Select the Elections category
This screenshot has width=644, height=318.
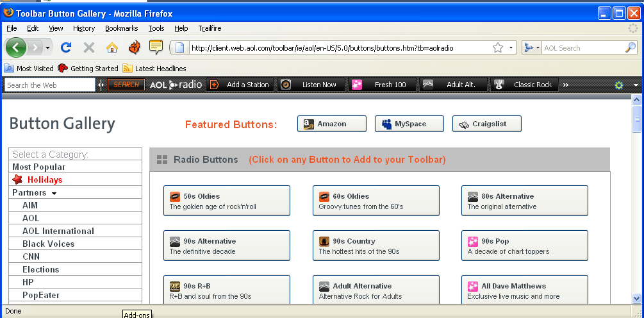pyautogui.click(x=75, y=269)
